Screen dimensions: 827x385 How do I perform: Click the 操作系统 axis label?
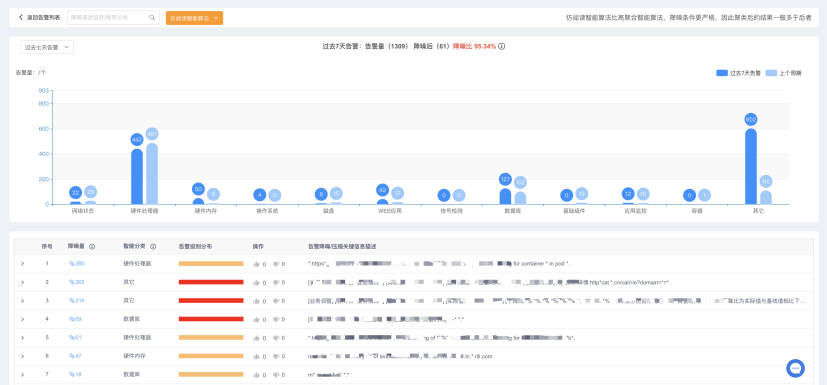[x=267, y=211]
